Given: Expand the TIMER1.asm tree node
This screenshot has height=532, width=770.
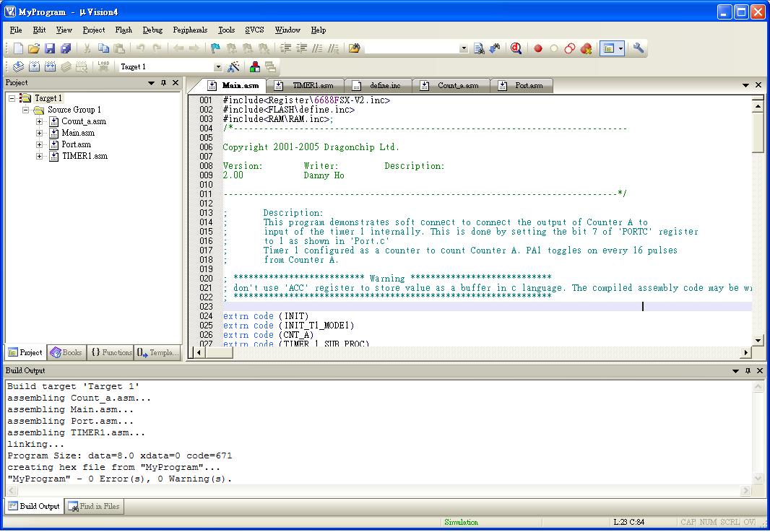Looking at the screenshot, I should click(x=39, y=156).
